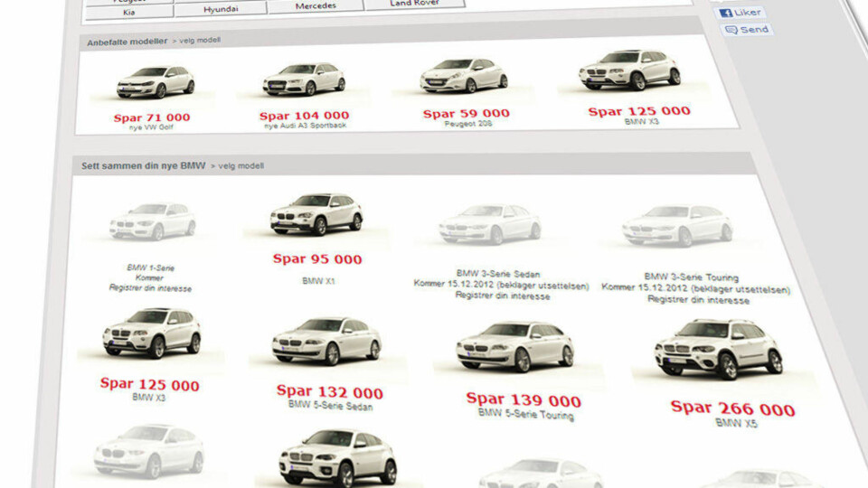Select the recommended VW Golf car image
The height and width of the screenshot is (488, 868).
pos(155,82)
